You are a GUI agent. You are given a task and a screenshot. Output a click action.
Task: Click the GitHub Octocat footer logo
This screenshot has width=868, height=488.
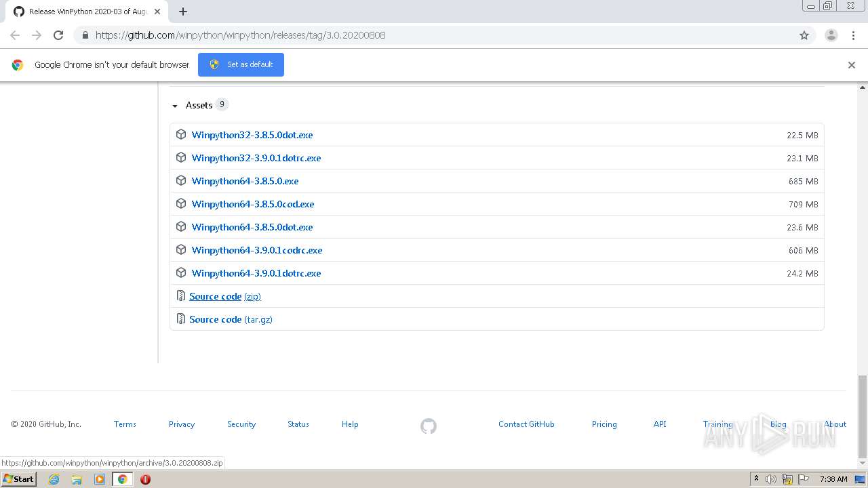coord(429,426)
